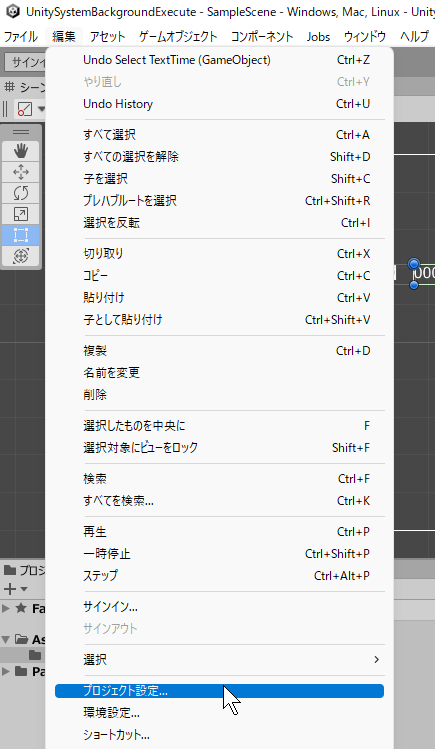Image resolution: width=435 pixels, height=749 pixels.
Task: Click the tool overlay drag handle
Action: coord(21,132)
